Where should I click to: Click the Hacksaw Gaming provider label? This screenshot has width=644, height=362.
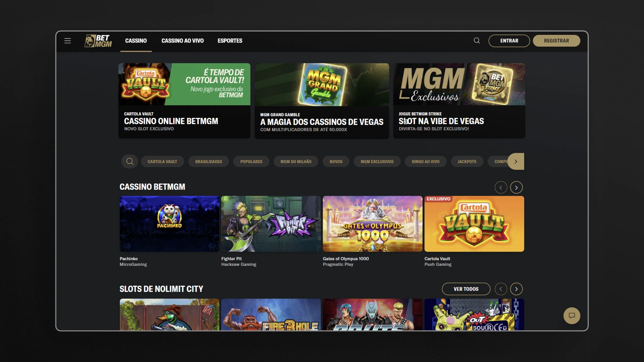pos(239,264)
